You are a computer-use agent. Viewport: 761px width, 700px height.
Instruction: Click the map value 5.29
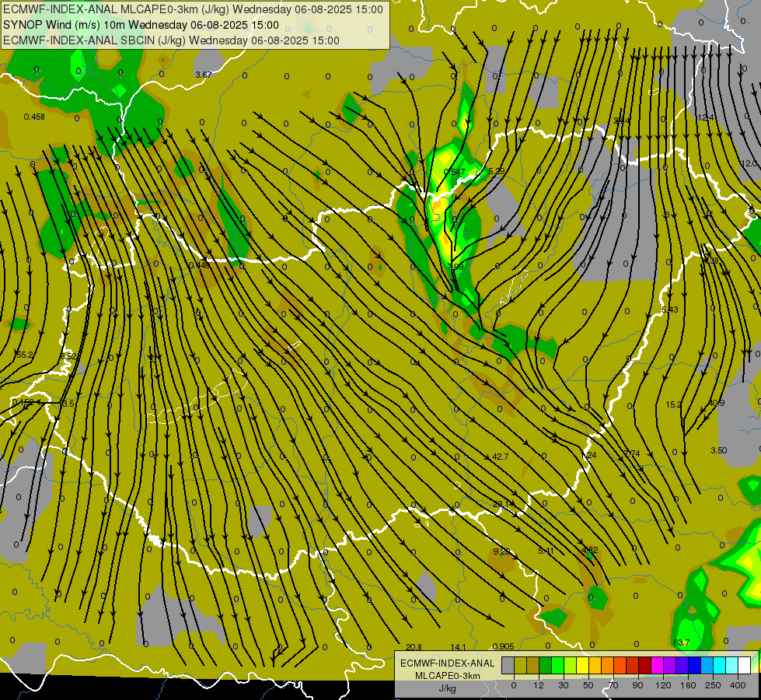(x=497, y=171)
